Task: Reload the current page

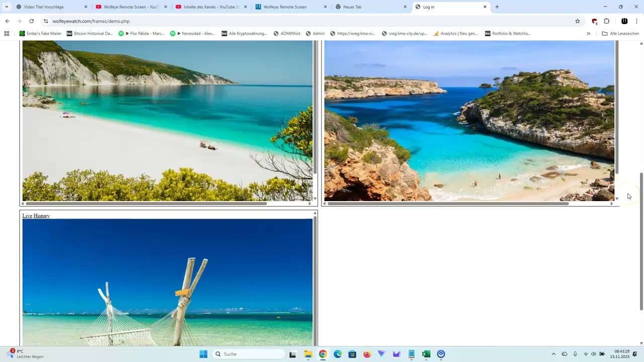Action: click(x=31, y=21)
